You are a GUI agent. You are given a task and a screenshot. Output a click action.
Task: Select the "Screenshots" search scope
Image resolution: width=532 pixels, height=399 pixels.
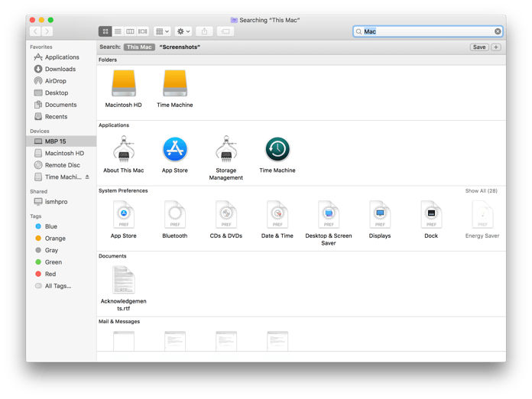tap(180, 47)
